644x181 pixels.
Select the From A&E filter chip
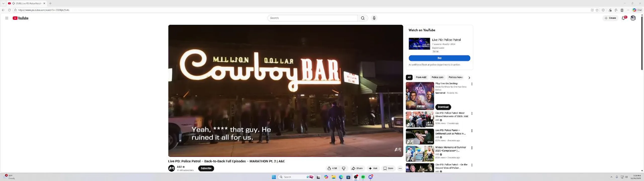421,77
